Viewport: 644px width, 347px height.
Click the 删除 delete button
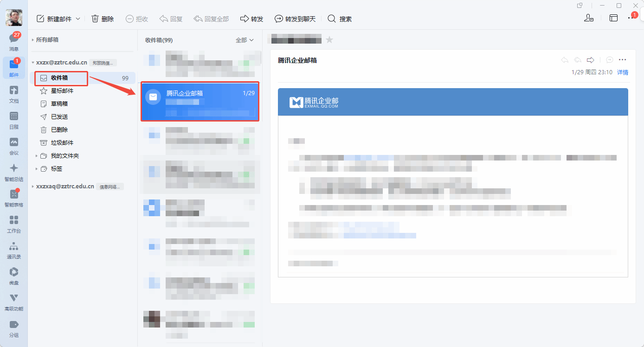pos(103,19)
